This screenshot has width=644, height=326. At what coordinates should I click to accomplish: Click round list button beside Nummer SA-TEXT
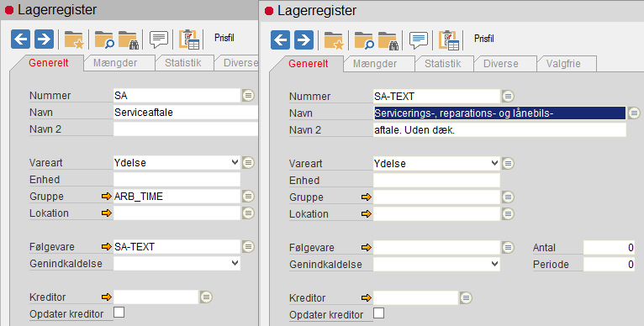pyautogui.click(x=508, y=97)
